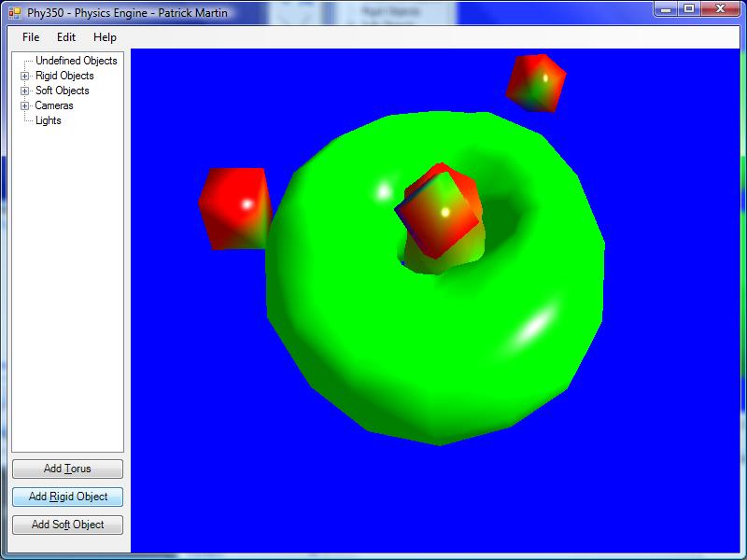Select the Soft Objects label in tree
The height and width of the screenshot is (560, 747).
click(x=63, y=91)
